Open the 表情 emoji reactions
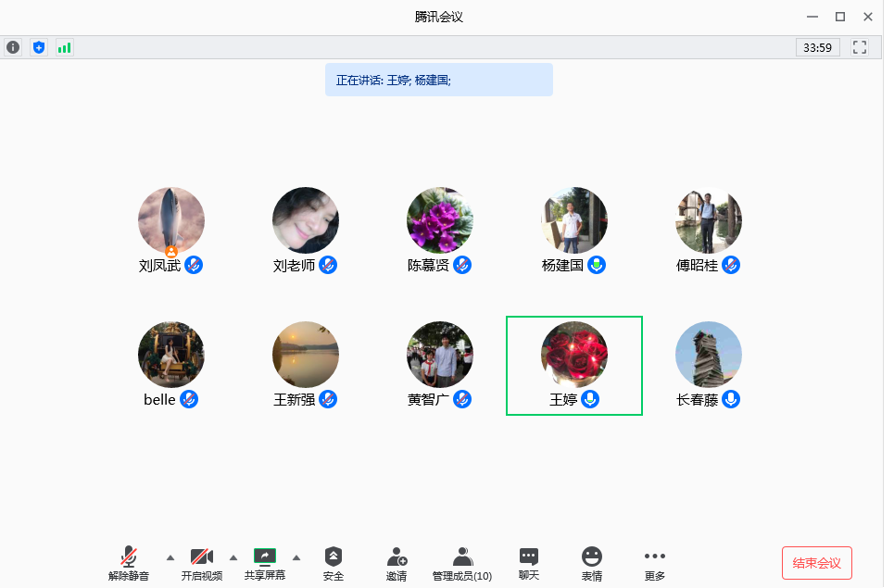The width and height of the screenshot is (894, 588). [592, 563]
